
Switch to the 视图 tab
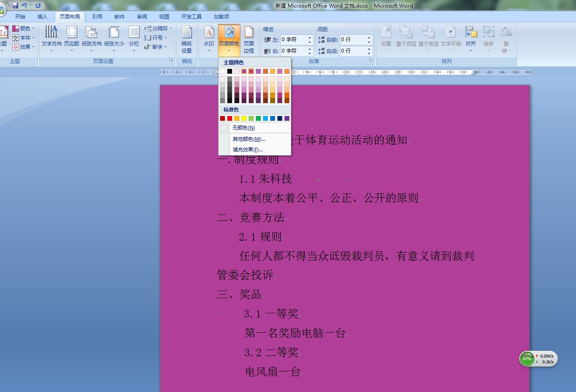coord(164,17)
